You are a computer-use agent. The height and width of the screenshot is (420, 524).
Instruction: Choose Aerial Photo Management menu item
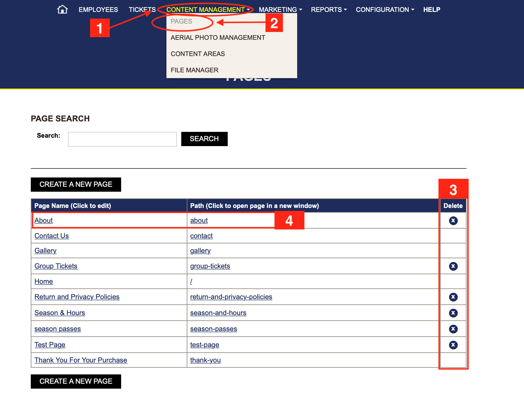click(x=218, y=38)
